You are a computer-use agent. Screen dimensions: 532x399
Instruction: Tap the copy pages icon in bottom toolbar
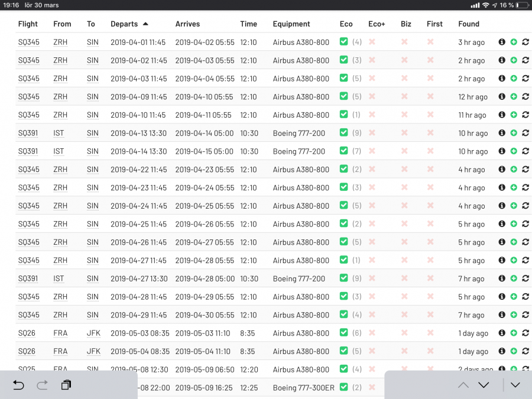pos(66,385)
